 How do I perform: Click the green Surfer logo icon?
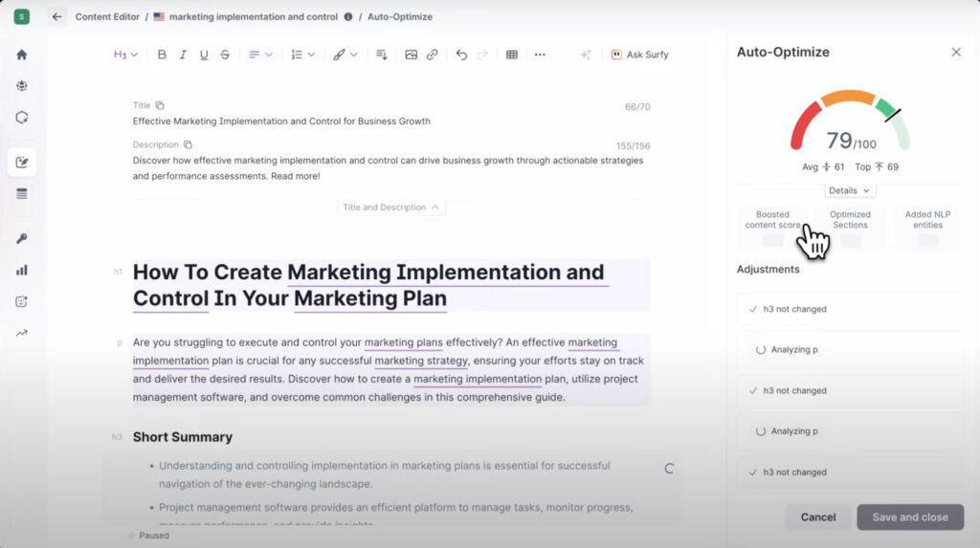tap(22, 17)
